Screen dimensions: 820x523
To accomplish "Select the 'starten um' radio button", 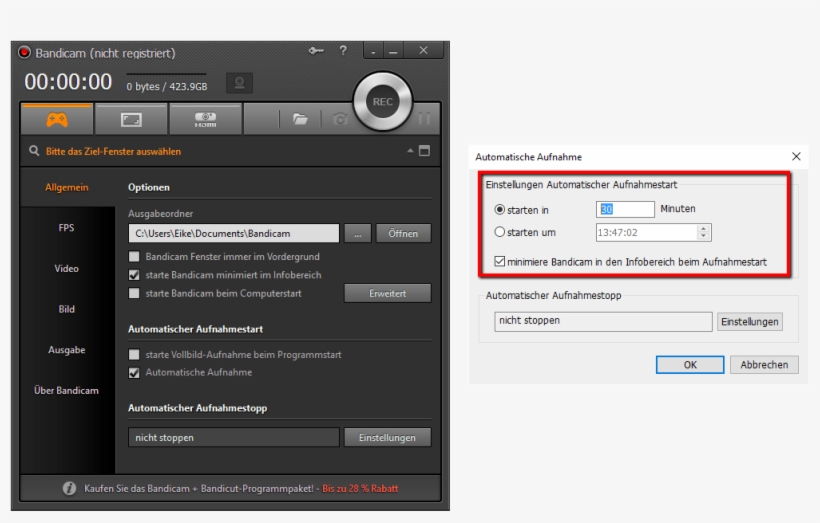I will (500, 233).
